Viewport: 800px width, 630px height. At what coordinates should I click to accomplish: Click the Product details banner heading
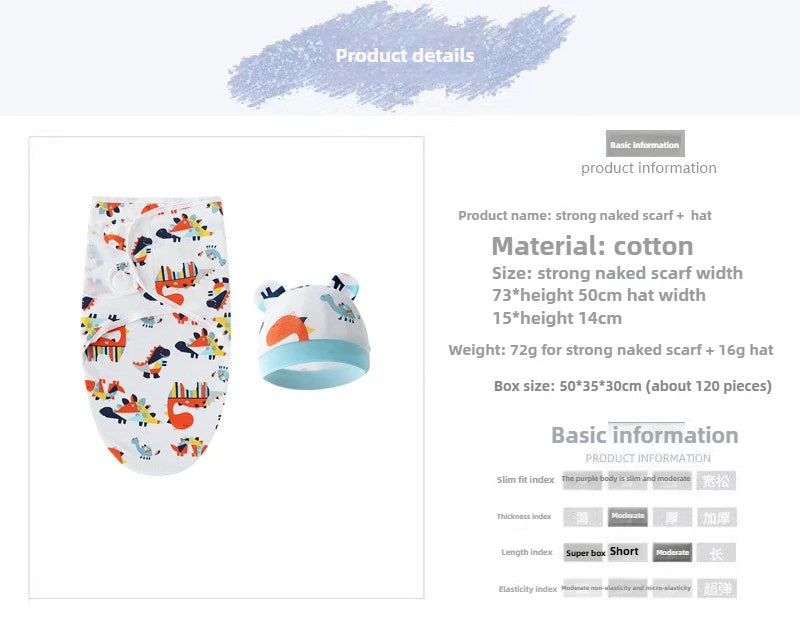point(405,55)
